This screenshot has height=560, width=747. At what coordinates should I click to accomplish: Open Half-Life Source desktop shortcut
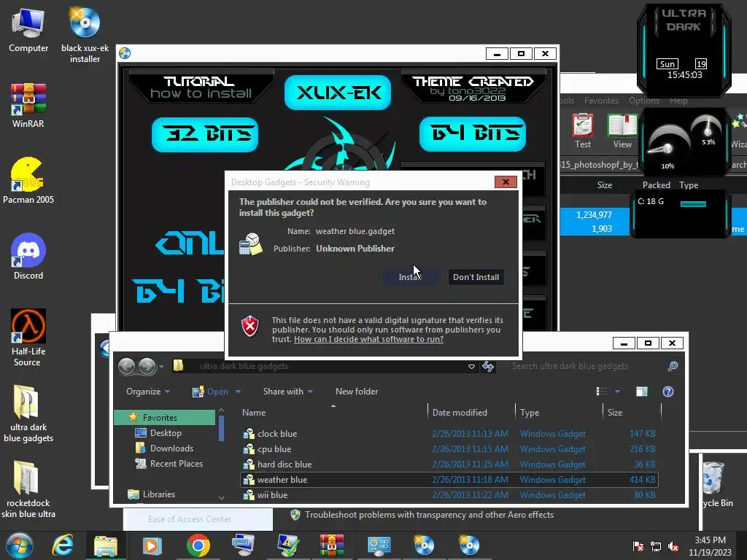point(28,337)
